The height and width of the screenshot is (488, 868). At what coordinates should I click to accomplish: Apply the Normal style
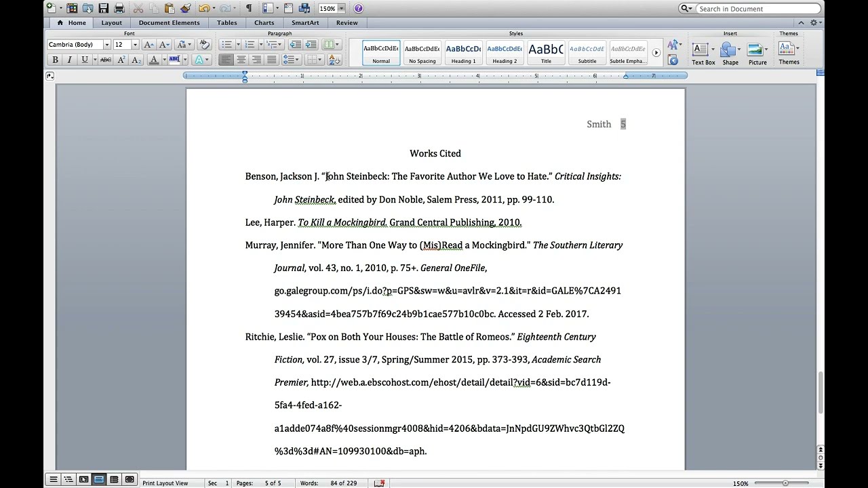click(x=381, y=53)
